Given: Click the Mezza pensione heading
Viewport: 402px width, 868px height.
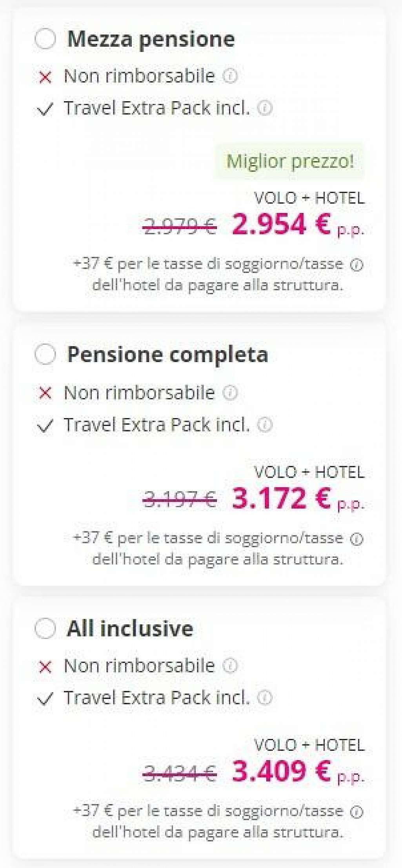Looking at the screenshot, I should pos(151,39).
